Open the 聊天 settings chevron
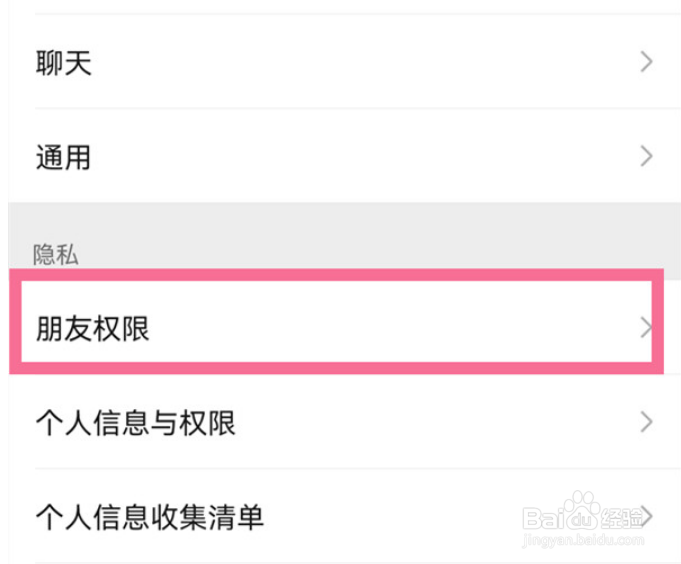 click(x=646, y=63)
